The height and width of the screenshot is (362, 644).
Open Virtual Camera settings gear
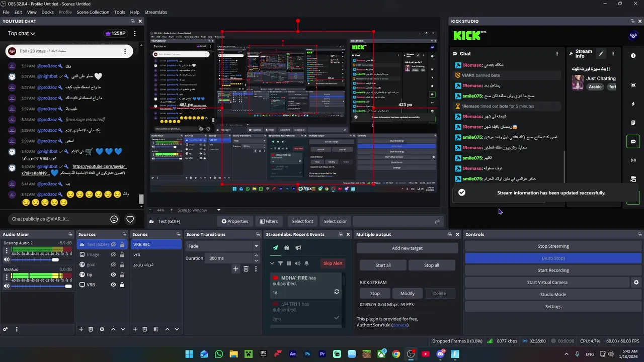coord(636,283)
